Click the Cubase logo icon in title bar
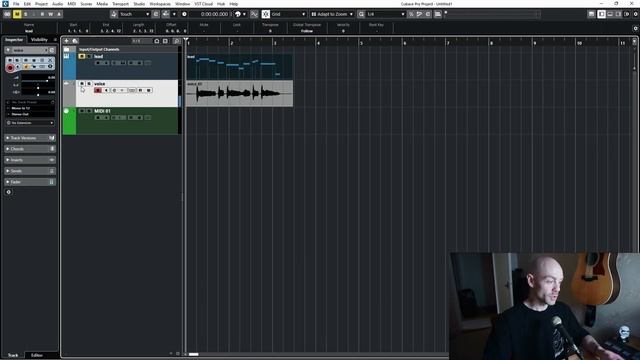 tap(5, 4)
